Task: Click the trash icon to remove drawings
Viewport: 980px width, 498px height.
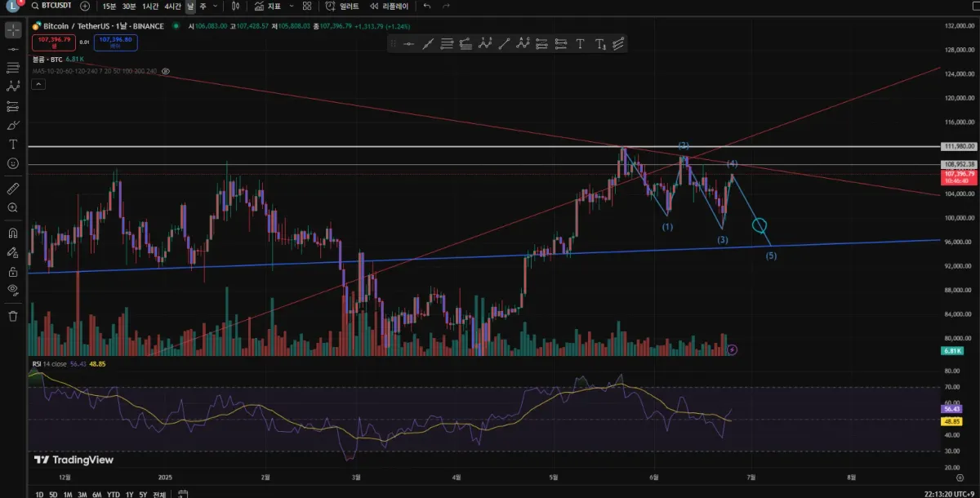Action: 13,315
